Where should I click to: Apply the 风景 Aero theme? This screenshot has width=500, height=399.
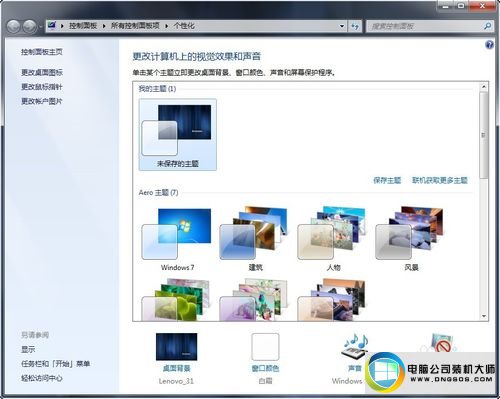tap(411, 238)
